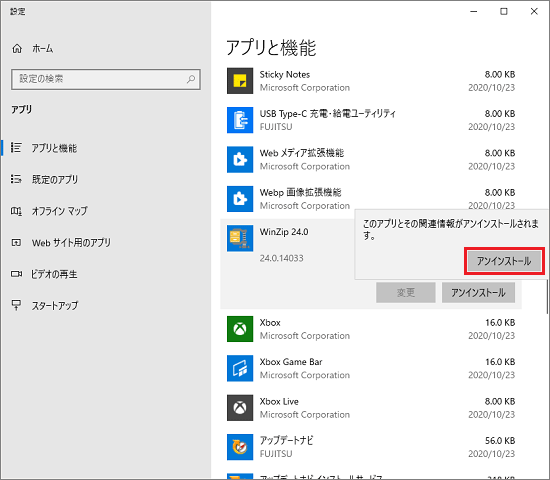Select the Xbox entry name
550x480 pixels.
[x=270, y=322]
